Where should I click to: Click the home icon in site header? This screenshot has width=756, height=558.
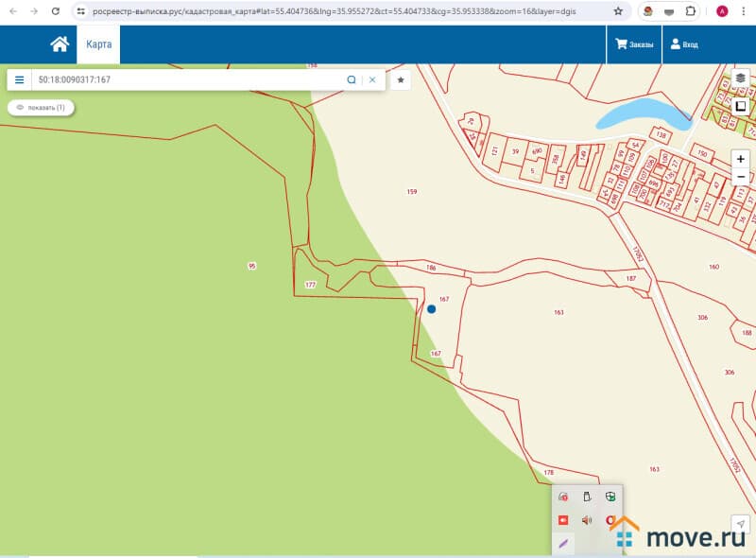point(60,44)
